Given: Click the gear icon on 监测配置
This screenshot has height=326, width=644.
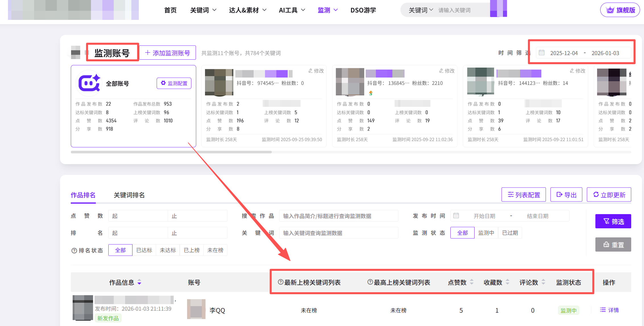Looking at the screenshot, I should tap(163, 83).
